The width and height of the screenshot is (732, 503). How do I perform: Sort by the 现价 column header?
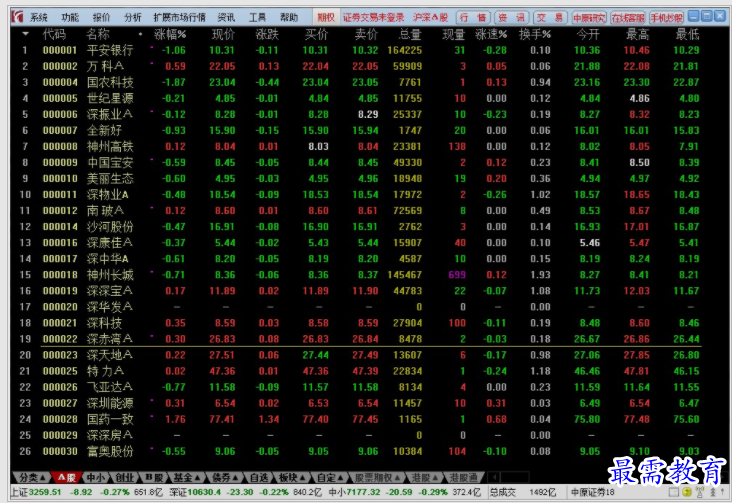pyautogui.click(x=223, y=34)
